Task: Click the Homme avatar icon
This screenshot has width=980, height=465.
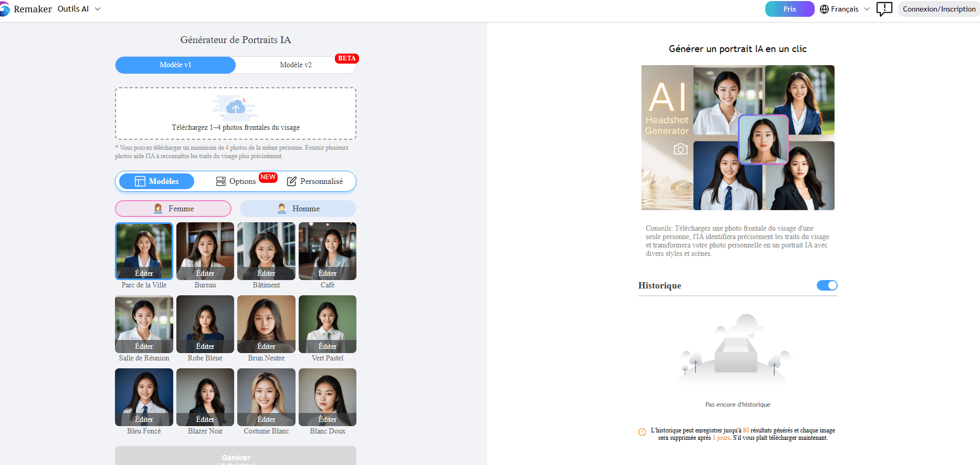Action: click(x=282, y=209)
